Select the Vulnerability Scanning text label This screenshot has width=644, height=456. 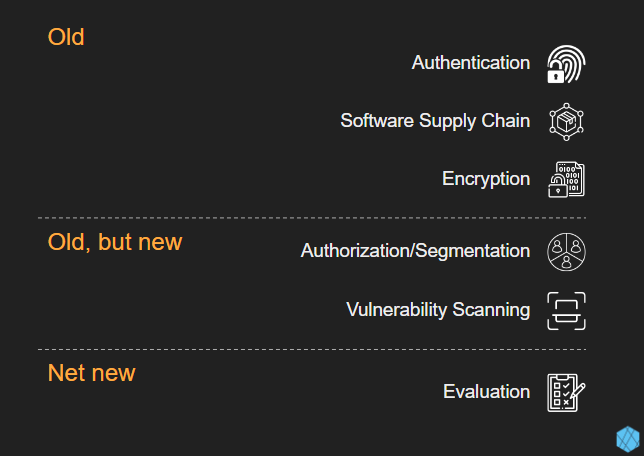(x=438, y=310)
